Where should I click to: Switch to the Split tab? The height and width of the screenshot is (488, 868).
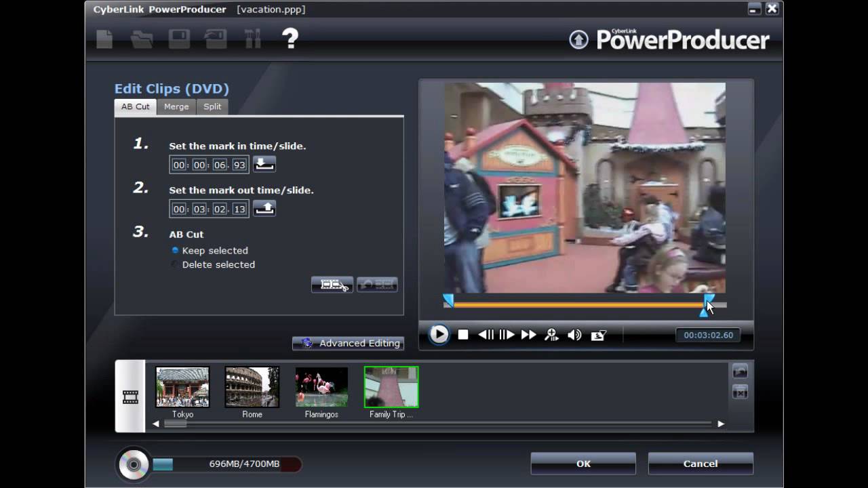212,106
